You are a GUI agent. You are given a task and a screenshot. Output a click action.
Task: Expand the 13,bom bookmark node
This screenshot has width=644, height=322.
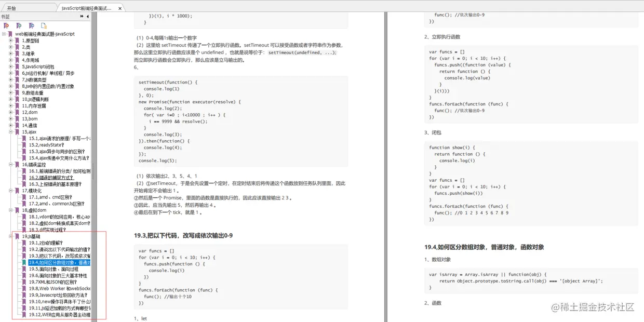tap(11, 119)
